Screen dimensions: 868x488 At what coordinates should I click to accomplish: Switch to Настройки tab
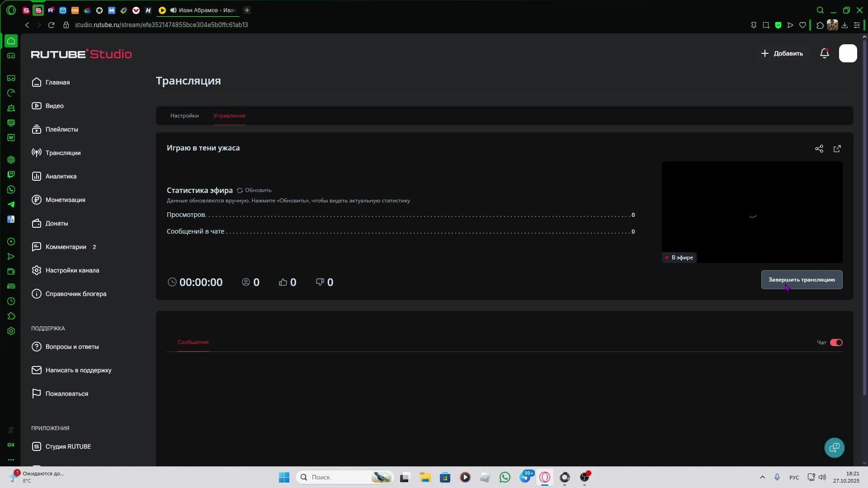[184, 116]
